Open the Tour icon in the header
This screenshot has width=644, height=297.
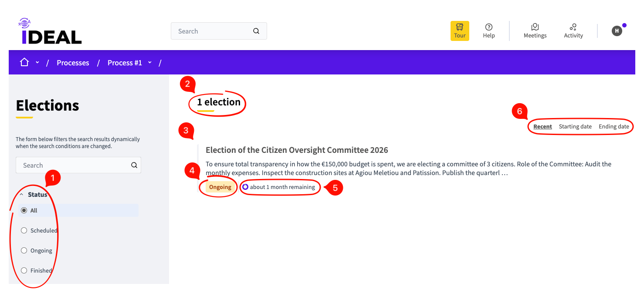click(x=460, y=30)
